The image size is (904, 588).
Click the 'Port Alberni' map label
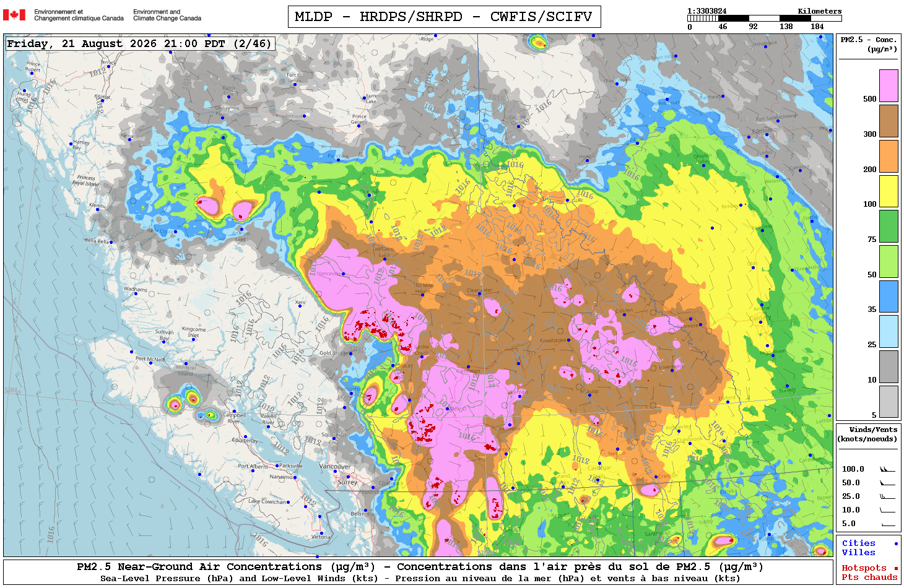click(253, 466)
